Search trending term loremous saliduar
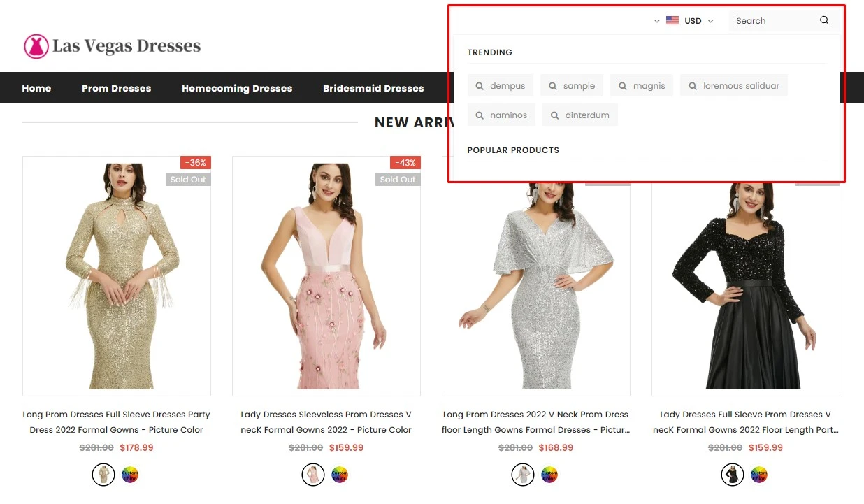The width and height of the screenshot is (864, 504). tap(733, 85)
